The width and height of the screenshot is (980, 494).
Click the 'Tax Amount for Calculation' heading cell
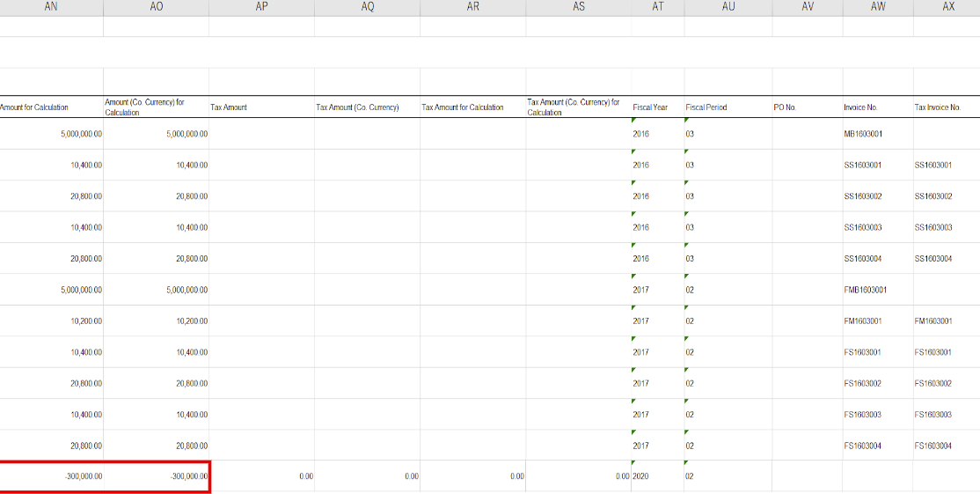point(473,107)
